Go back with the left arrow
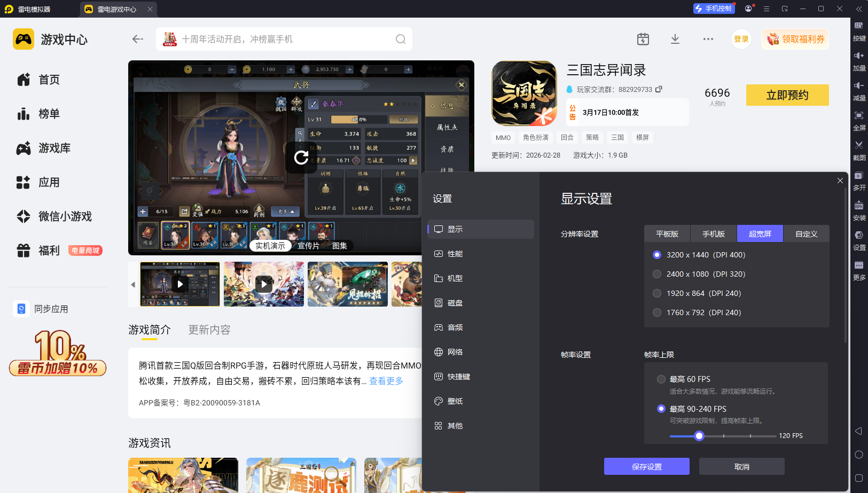 (138, 39)
